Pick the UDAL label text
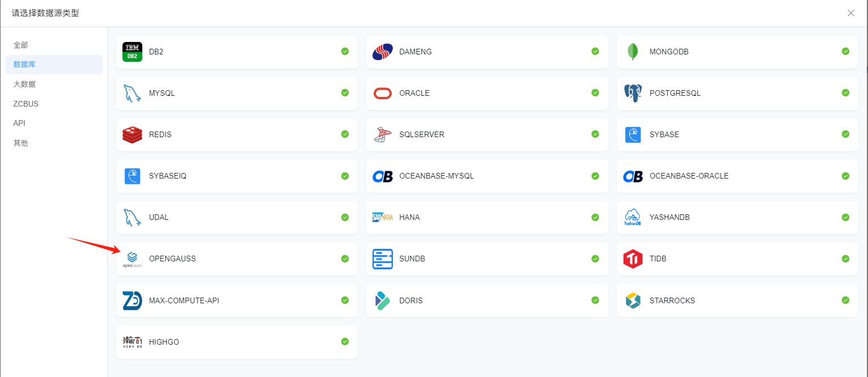868x377 pixels. 159,217
